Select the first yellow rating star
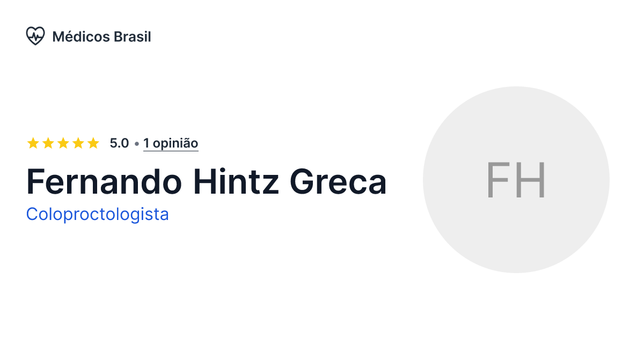This screenshot has height=338, width=644. coord(33,143)
